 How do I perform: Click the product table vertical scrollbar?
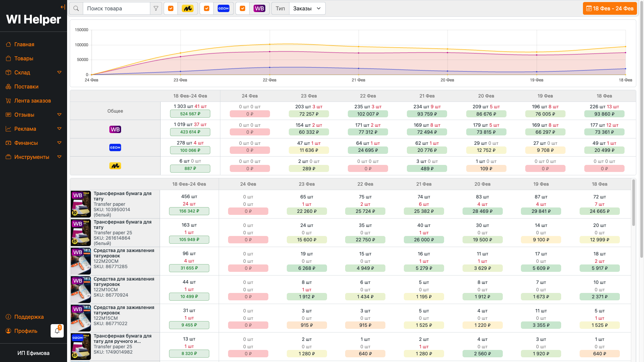coord(633,203)
